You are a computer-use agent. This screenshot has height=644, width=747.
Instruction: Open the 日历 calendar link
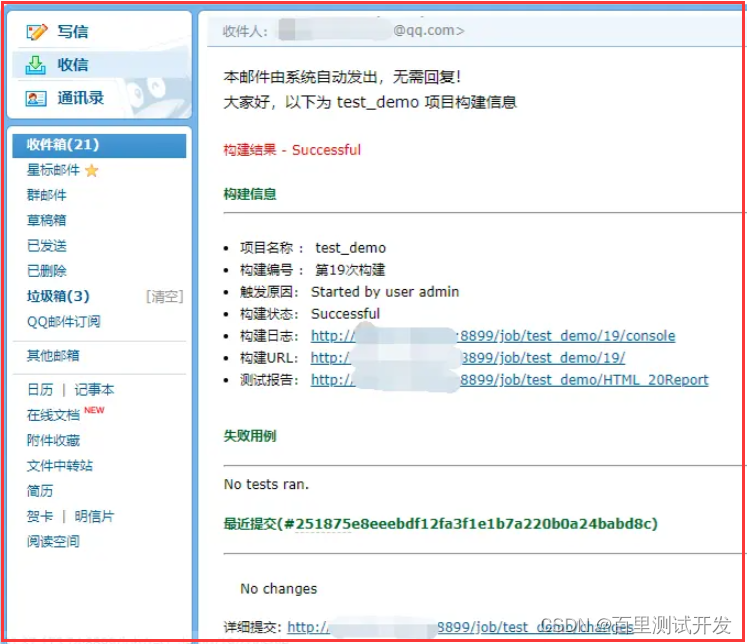point(40,390)
